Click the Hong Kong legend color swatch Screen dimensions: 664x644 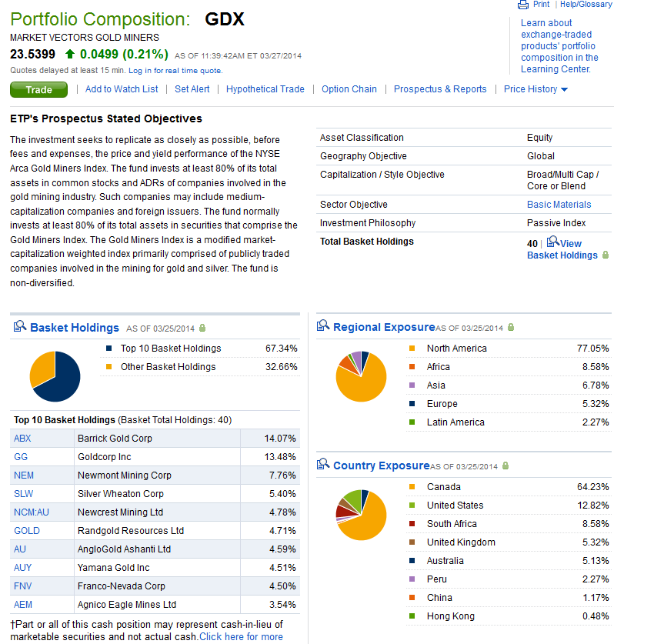412,616
